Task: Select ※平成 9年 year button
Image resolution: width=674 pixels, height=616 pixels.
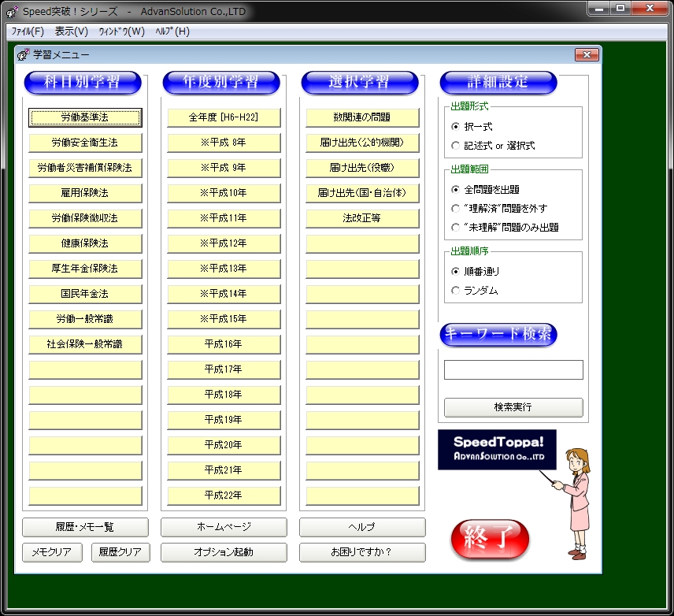Action: pos(224,168)
